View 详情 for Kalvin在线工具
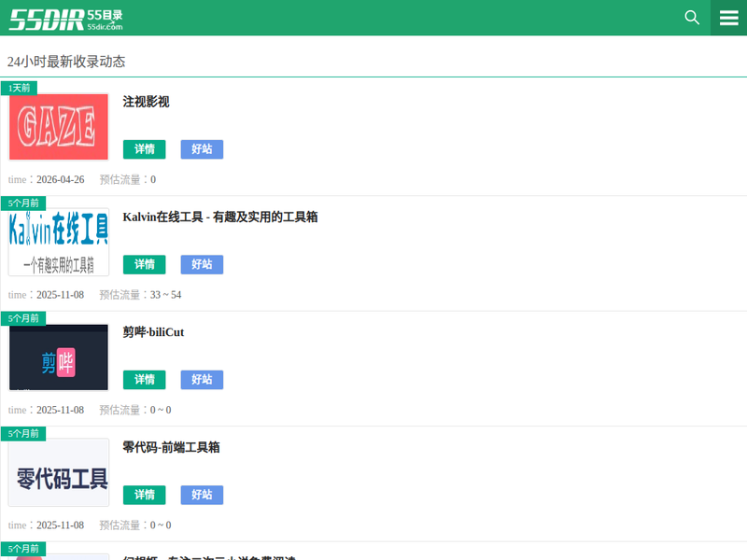 (x=144, y=264)
